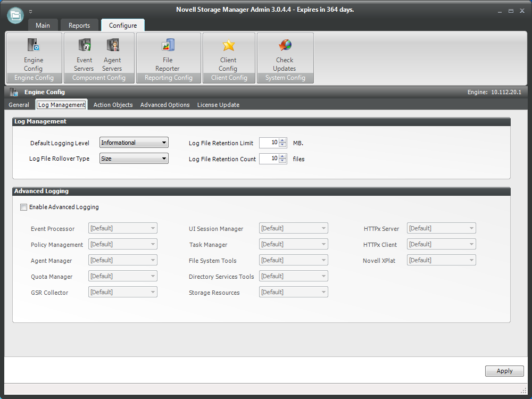Switch to the Main ribbon tab

[43, 26]
